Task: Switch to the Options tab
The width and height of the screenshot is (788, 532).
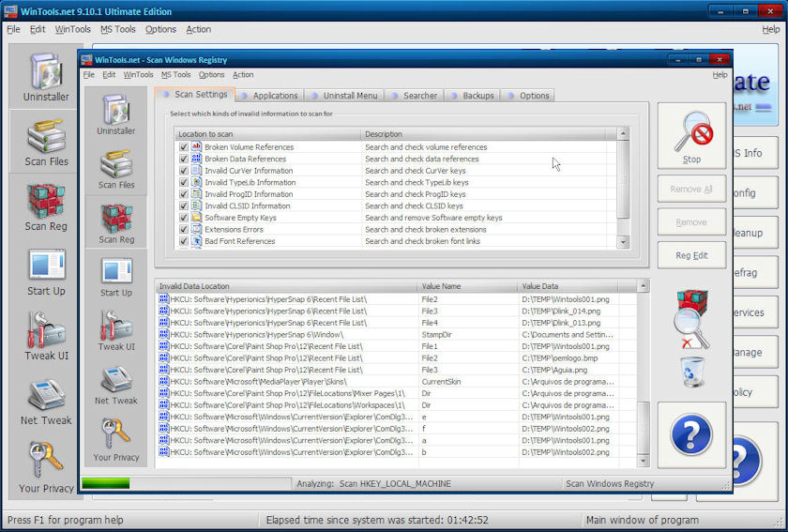Action: [528, 96]
